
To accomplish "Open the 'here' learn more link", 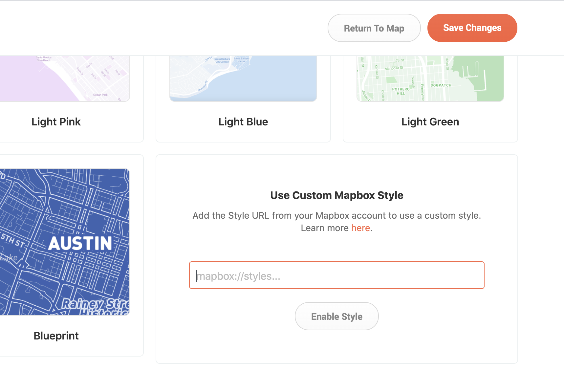I will coord(360,228).
